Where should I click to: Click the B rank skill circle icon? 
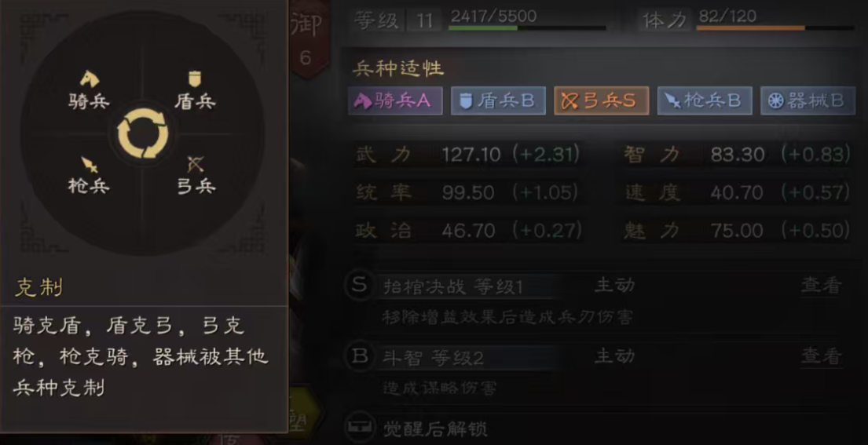click(360, 356)
